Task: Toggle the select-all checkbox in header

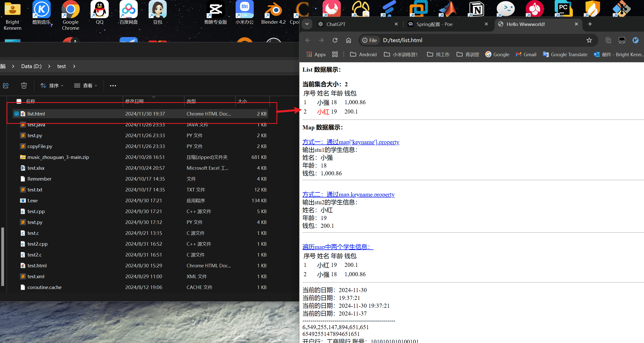Action: click(19, 101)
